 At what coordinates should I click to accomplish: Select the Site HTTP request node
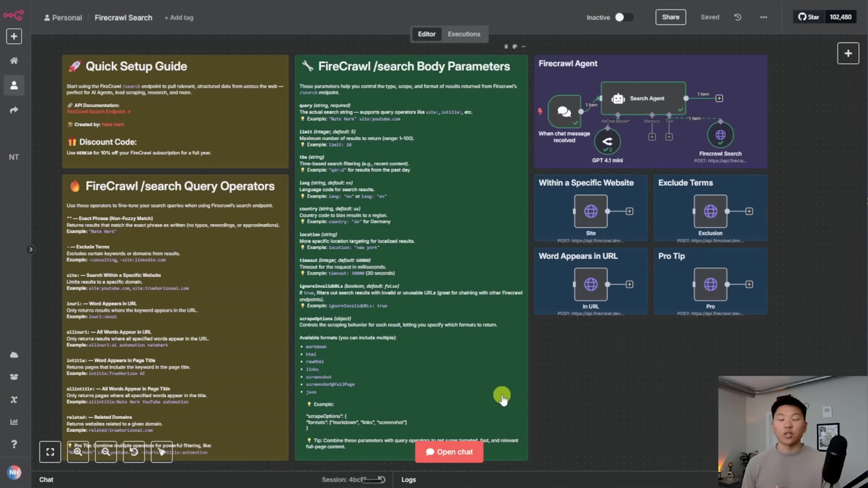click(590, 211)
